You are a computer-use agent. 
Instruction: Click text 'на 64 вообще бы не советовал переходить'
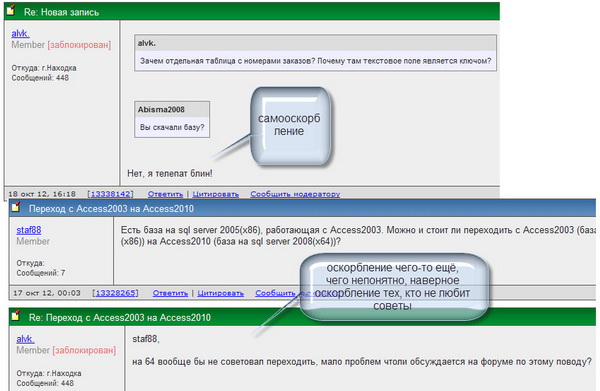225,362
